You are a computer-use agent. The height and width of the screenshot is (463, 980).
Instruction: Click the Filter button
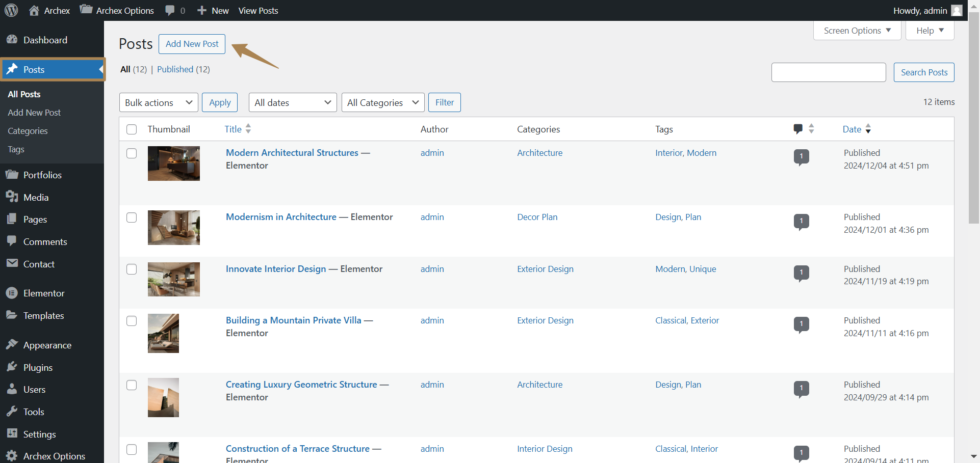tap(445, 102)
